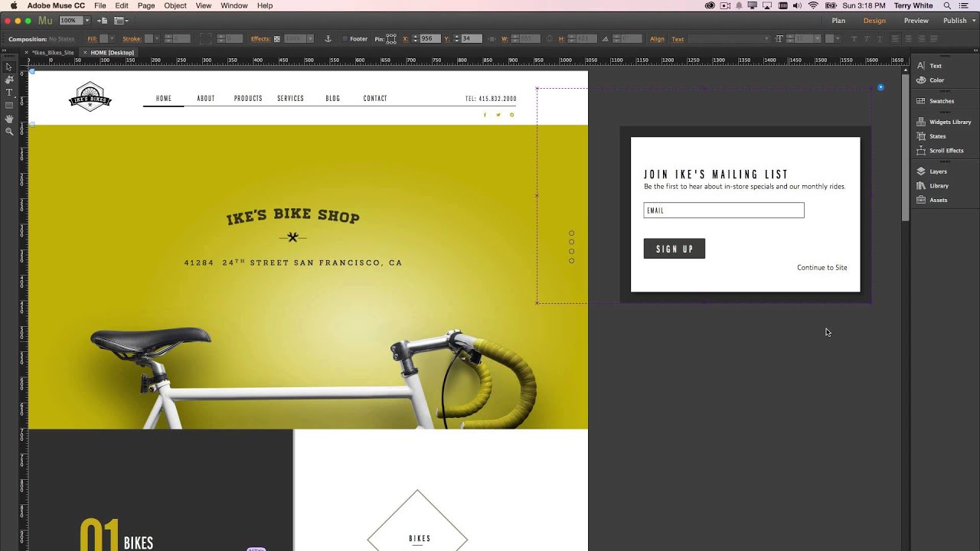Click the second slideshow dot
The image size is (980, 551).
[x=571, y=243]
